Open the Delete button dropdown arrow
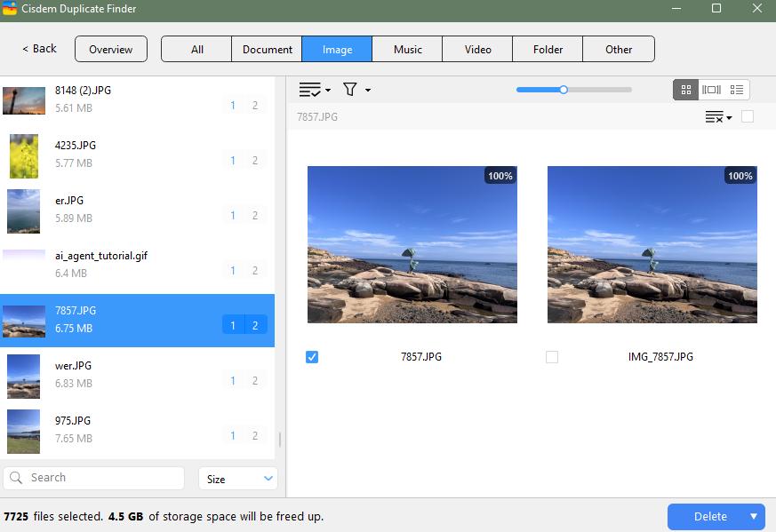Image resolution: width=776 pixels, height=532 pixels. tap(752, 516)
